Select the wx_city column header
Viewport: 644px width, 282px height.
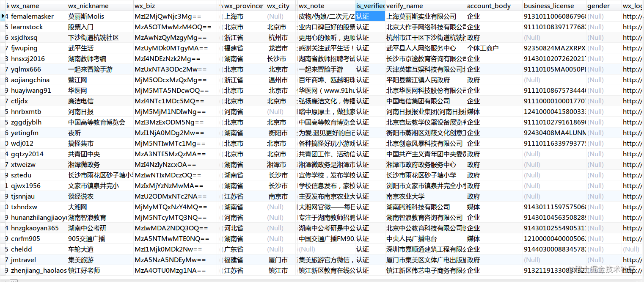[x=281, y=6]
